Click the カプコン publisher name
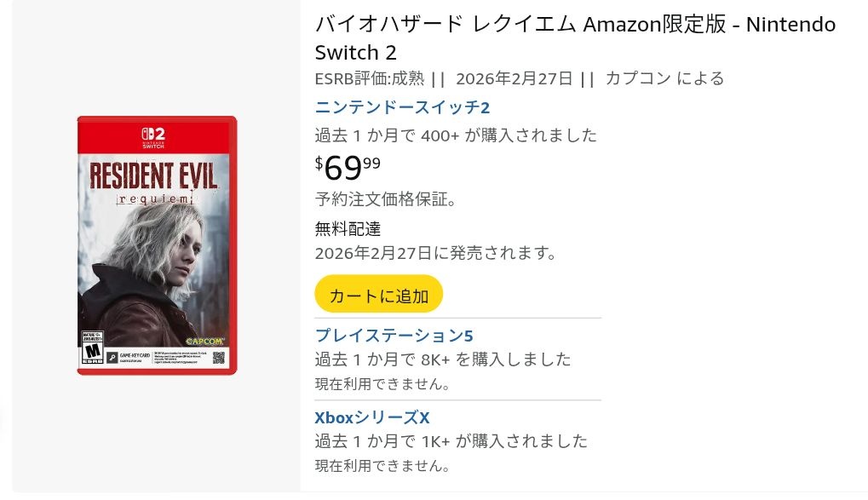This screenshot has height=500, width=868. tap(638, 78)
